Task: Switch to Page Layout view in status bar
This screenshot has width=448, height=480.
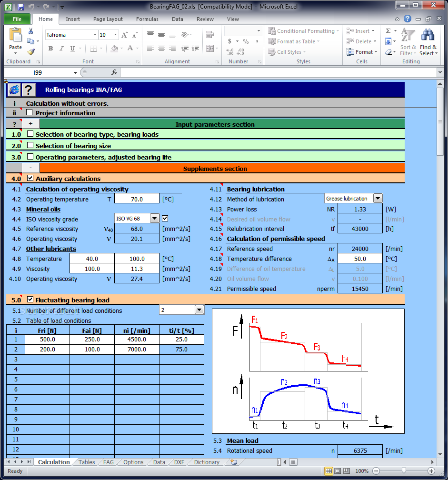Action: click(x=338, y=471)
